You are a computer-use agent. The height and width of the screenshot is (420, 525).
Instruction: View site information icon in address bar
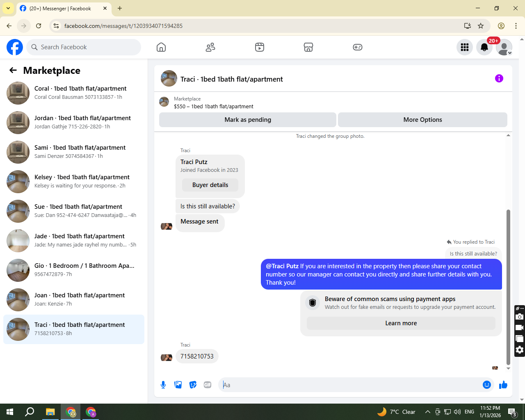(x=56, y=26)
